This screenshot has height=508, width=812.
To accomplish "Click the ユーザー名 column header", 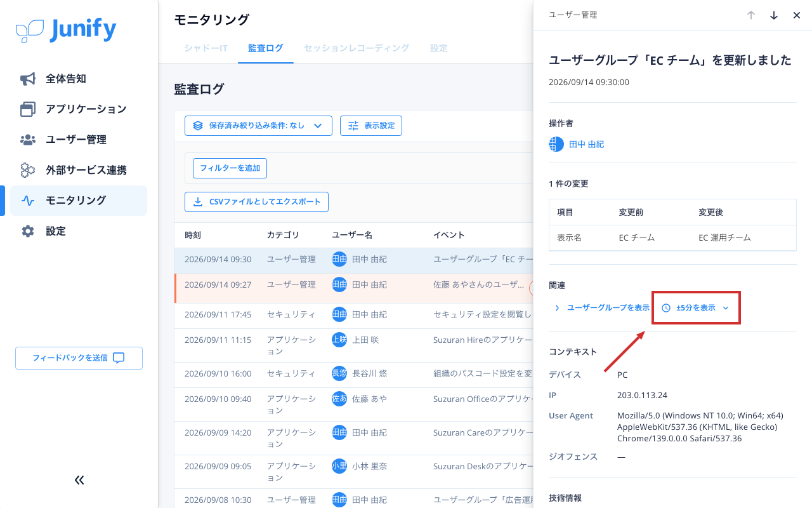I will coord(352,235).
